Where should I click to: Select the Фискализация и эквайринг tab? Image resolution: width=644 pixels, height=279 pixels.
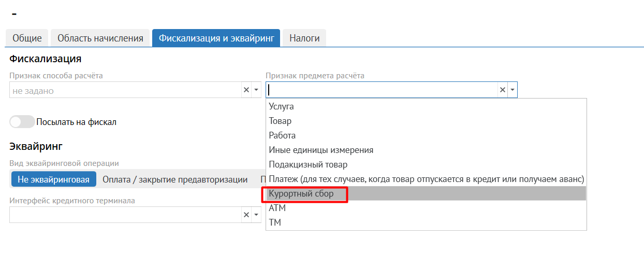pos(216,38)
